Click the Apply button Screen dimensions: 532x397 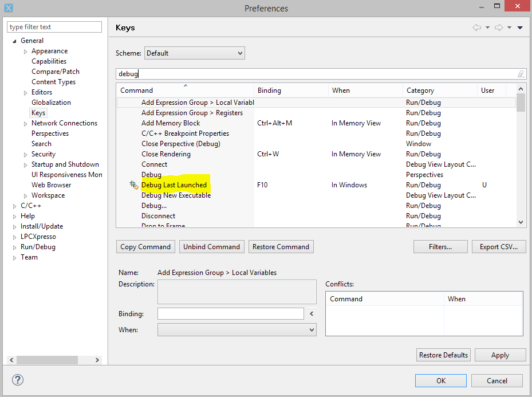(500, 355)
